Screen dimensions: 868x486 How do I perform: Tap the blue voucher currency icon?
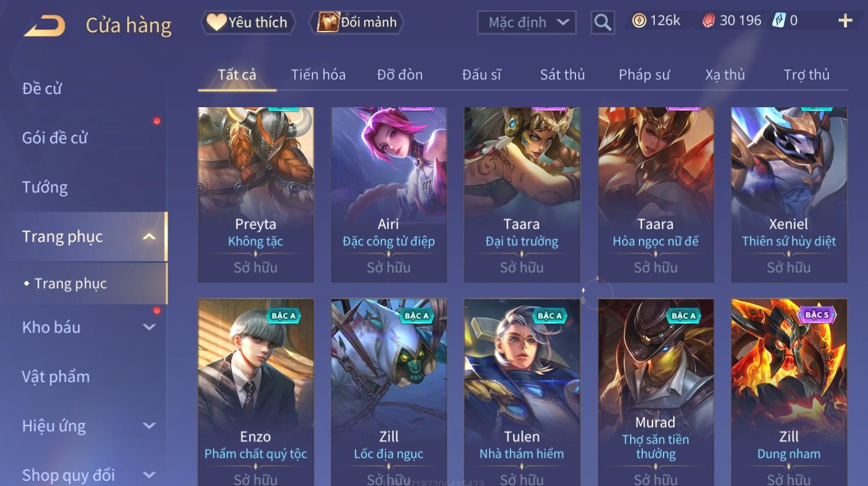[779, 21]
